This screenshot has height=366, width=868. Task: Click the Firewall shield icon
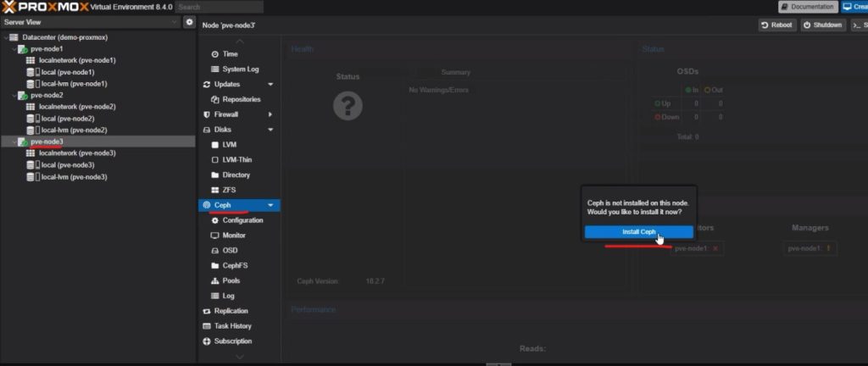click(207, 114)
